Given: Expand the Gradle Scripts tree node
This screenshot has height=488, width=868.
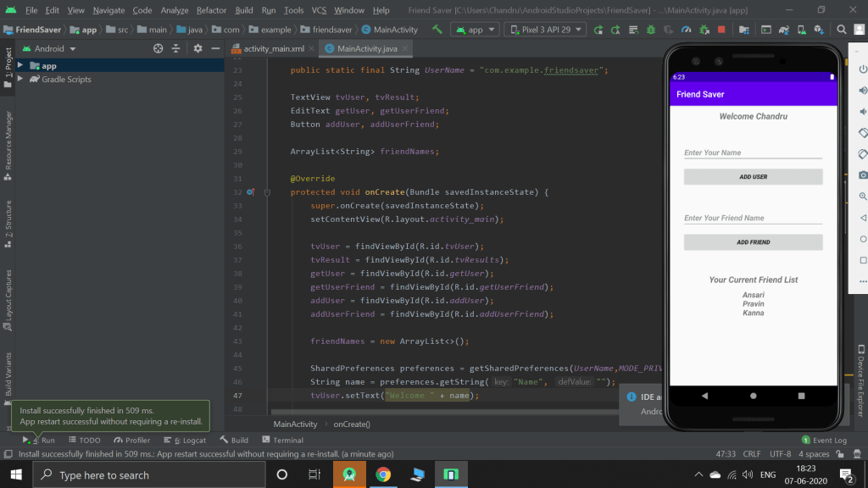Looking at the screenshot, I should [20, 80].
